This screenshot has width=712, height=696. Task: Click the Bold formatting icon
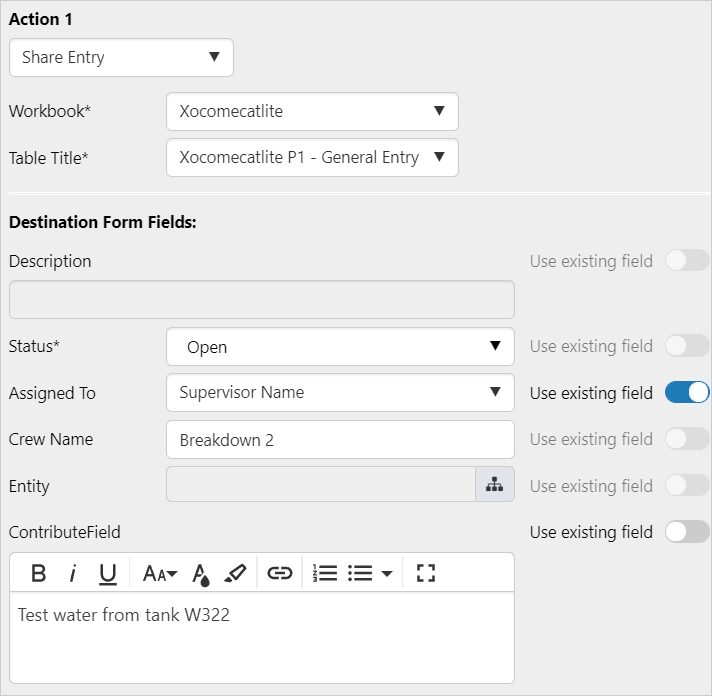click(x=38, y=573)
